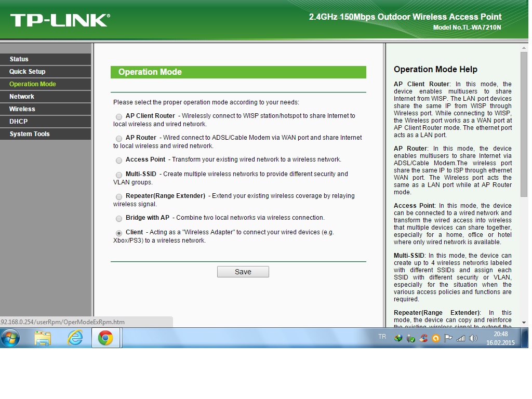Open the volume speaker tray icon

473,338
